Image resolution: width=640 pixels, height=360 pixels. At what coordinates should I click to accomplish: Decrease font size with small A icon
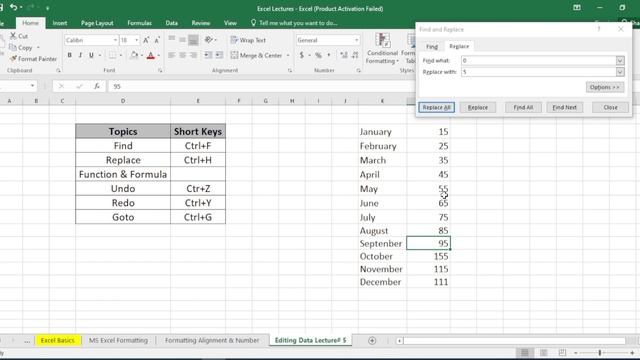157,40
